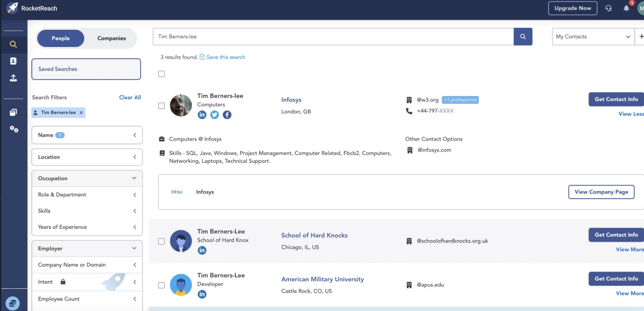Get Contact Info for Infosys Tim Berners-lee
Screen dimensions: 644x311
point(616,99)
